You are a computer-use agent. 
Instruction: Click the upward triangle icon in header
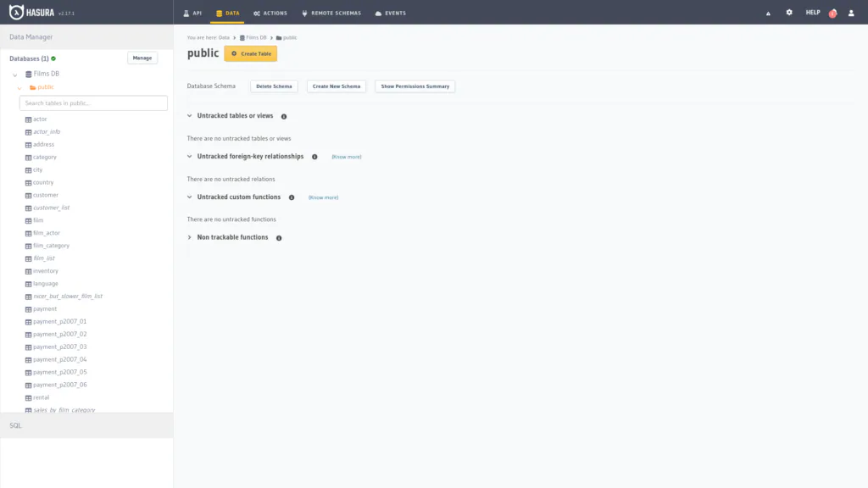pyautogui.click(x=768, y=14)
